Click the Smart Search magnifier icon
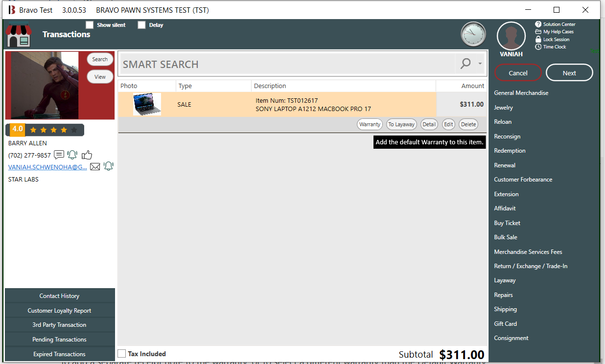Image resolution: width=605 pixels, height=364 pixels. coord(465,64)
